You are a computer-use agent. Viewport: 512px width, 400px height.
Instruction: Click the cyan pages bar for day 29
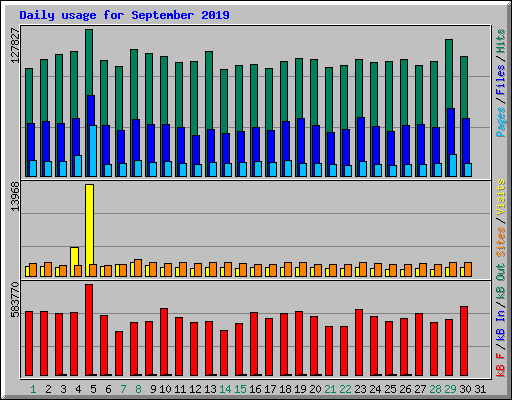click(453, 165)
